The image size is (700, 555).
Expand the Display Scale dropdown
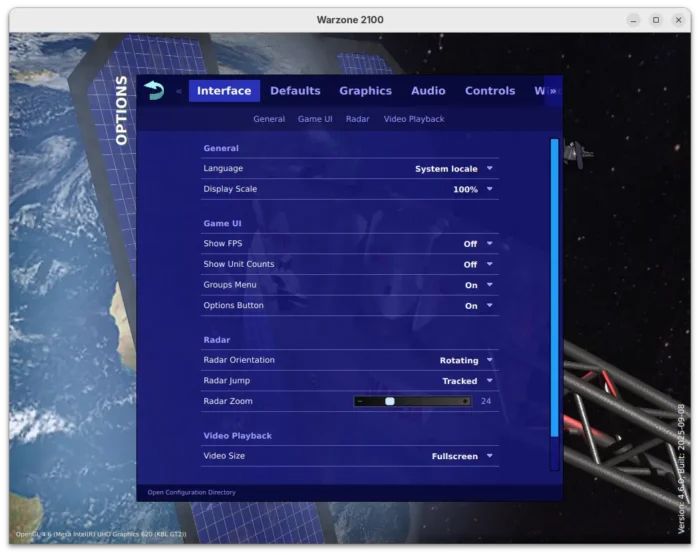click(472, 189)
